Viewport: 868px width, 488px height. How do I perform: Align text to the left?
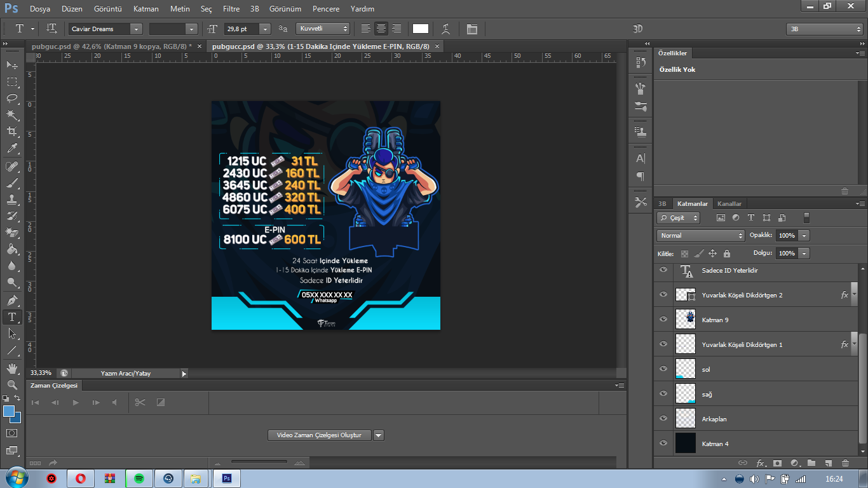coord(365,29)
